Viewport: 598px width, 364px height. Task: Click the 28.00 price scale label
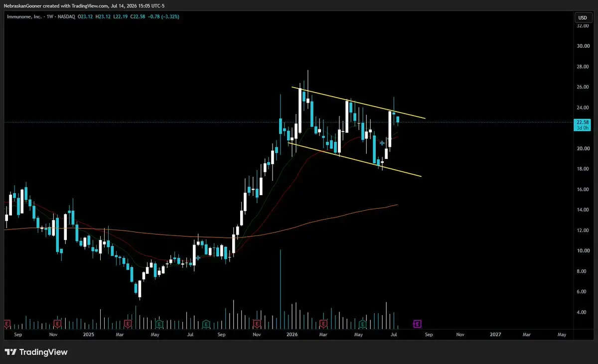(583, 66)
